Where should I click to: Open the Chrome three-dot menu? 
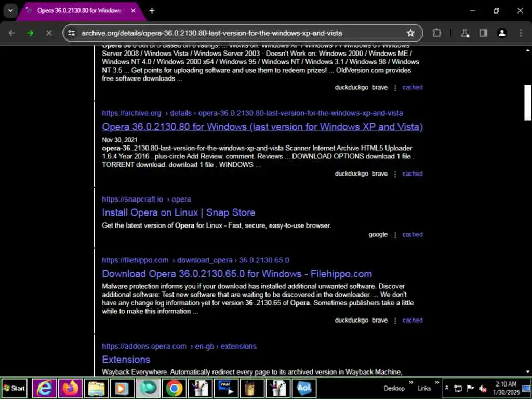coord(521,33)
